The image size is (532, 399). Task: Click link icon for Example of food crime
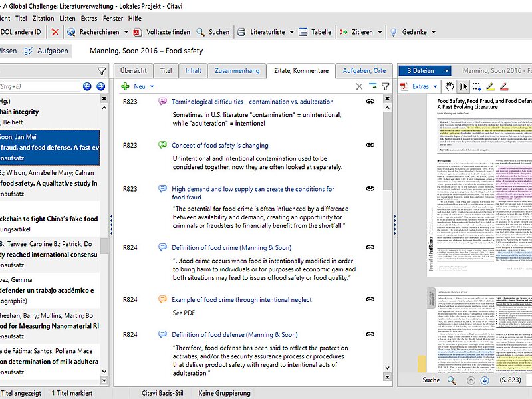(x=370, y=299)
